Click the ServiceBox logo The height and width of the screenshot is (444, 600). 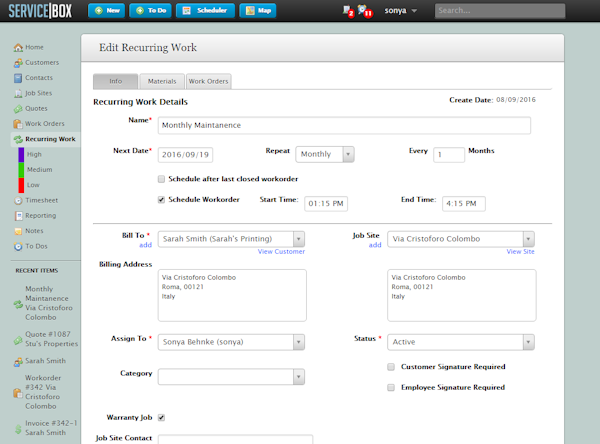tap(40, 11)
